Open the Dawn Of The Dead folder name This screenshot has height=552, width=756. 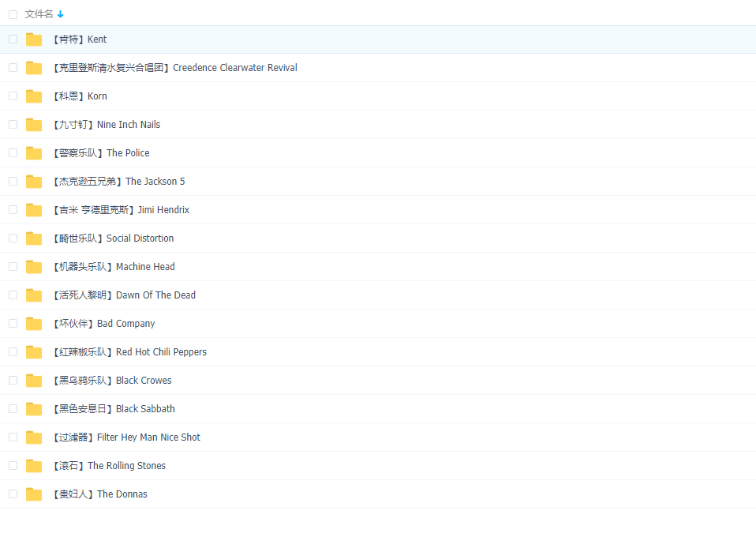[125, 296]
